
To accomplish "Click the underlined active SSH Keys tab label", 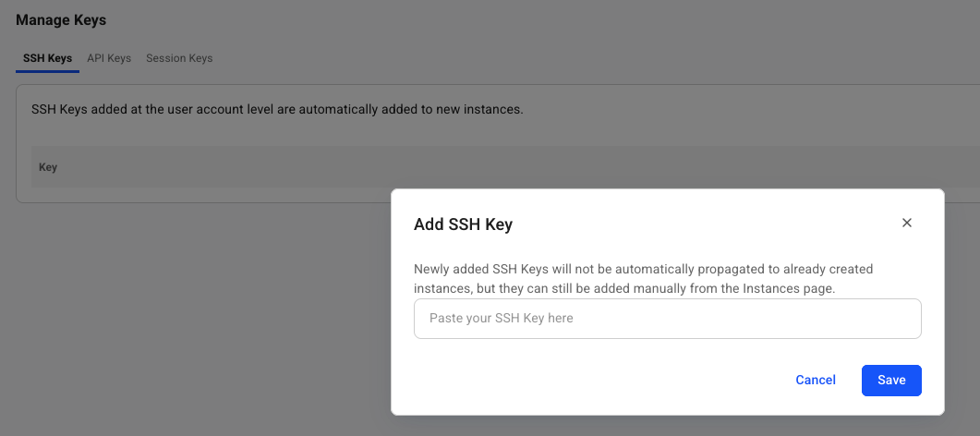I will [x=47, y=58].
